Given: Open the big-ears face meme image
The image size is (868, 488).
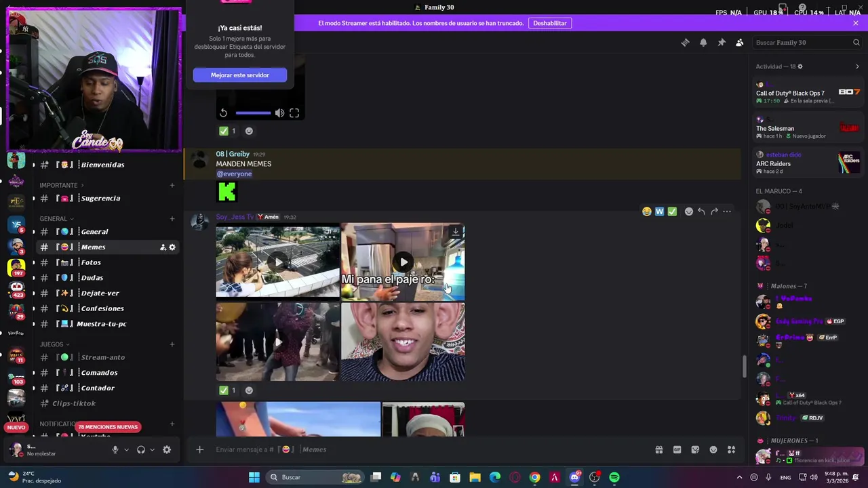Looking at the screenshot, I should [x=403, y=342].
